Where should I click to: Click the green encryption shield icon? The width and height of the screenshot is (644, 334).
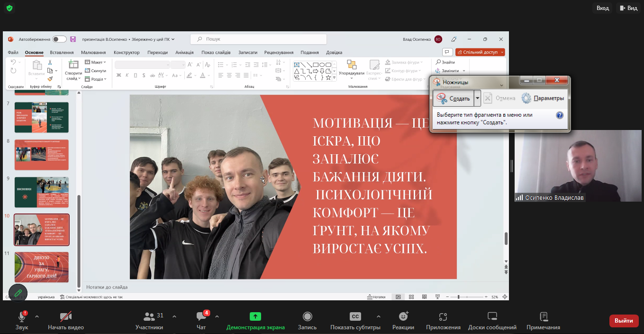pos(9,8)
